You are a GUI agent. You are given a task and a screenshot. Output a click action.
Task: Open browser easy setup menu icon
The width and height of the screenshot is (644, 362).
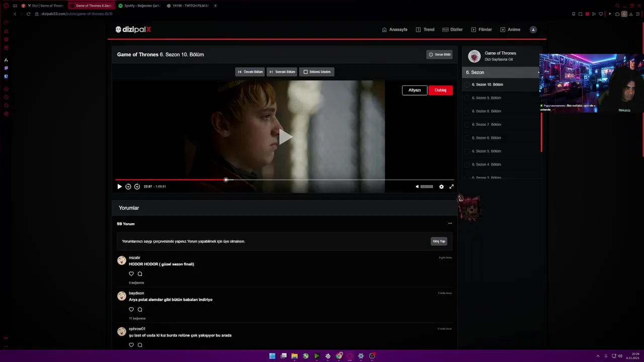pos(638,14)
